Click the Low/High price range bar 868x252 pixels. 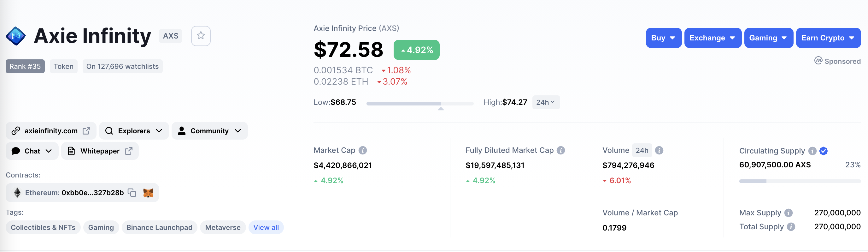point(419,104)
